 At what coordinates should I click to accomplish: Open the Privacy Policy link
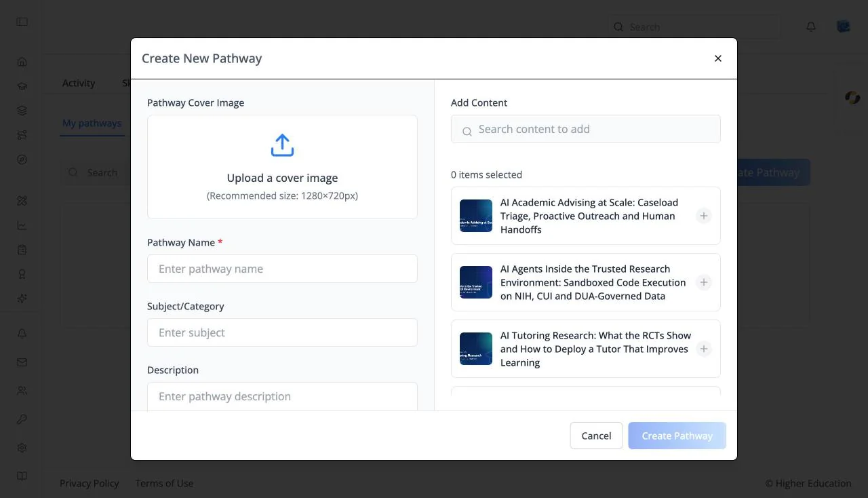[x=90, y=483]
